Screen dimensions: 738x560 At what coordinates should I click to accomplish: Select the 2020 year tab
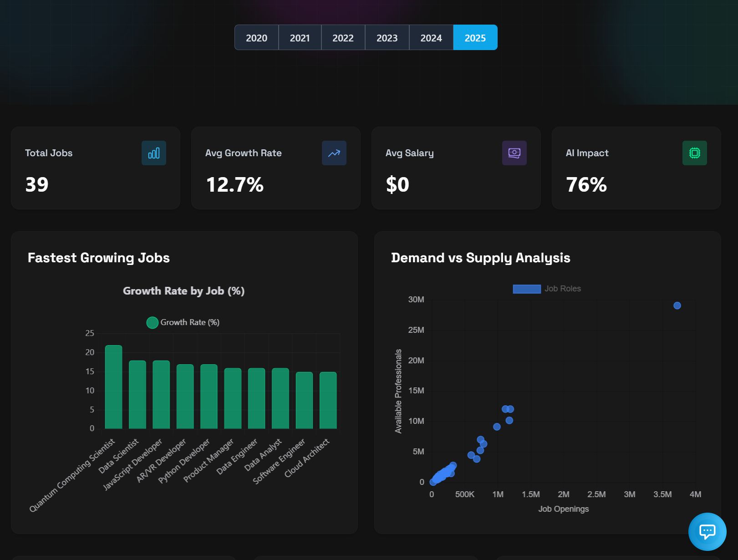click(x=256, y=37)
